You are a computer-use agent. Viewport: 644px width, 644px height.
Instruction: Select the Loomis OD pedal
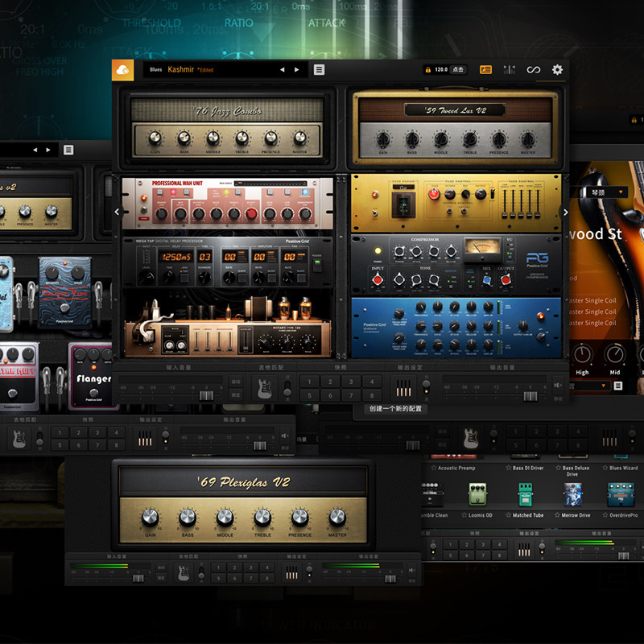477,494
